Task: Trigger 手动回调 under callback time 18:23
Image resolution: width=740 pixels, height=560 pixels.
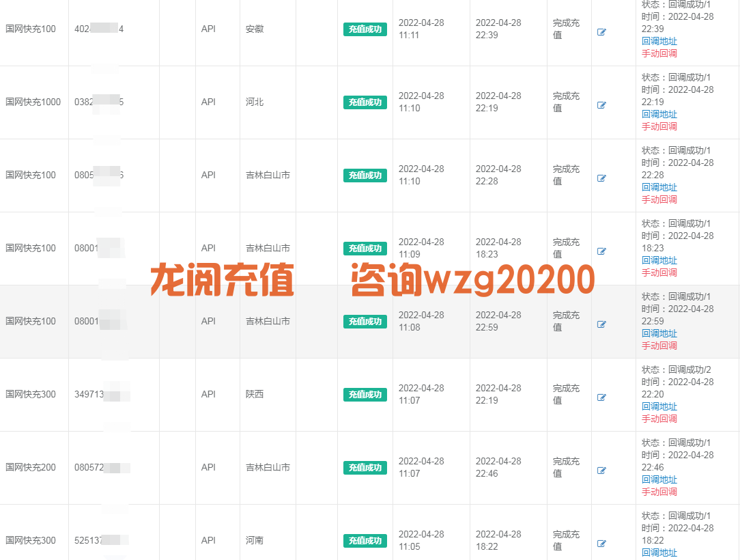Action: point(659,272)
